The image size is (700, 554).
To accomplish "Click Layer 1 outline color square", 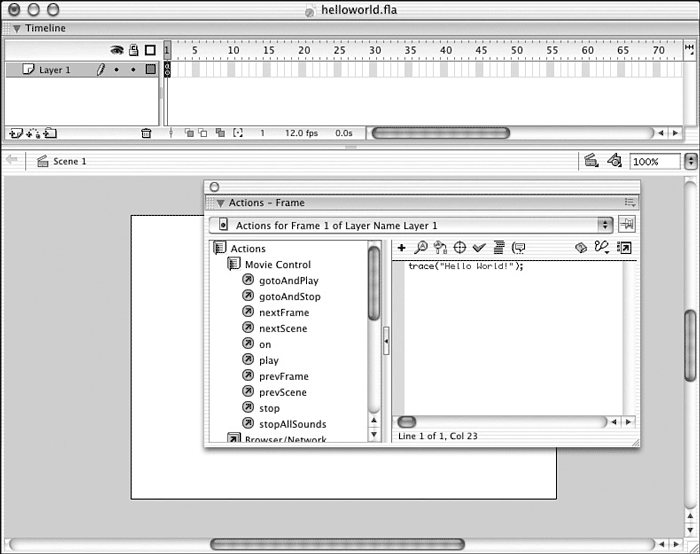I will [x=150, y=69].
